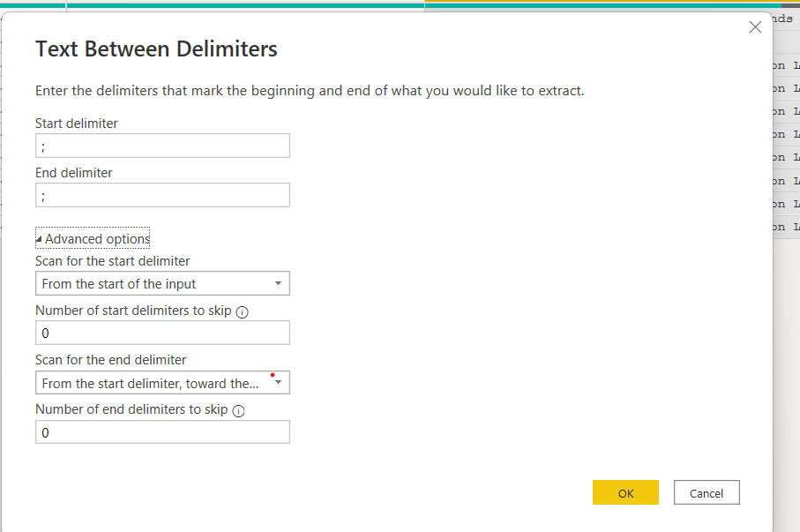Click the red validation marker on end delimiter dropdown
The height and width of the screenshot is (532, 800).
[272, 376]
